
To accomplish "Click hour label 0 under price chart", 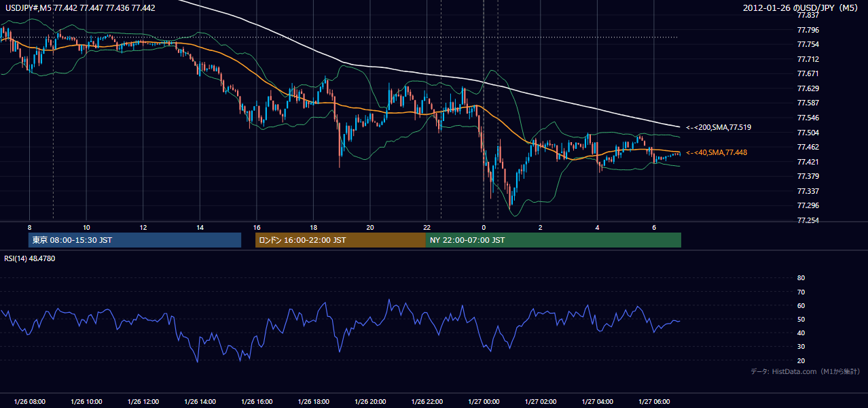I will 484,227.
